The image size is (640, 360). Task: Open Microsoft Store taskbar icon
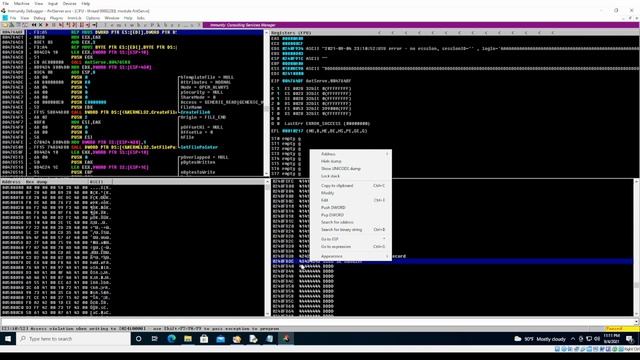point(204,339)
